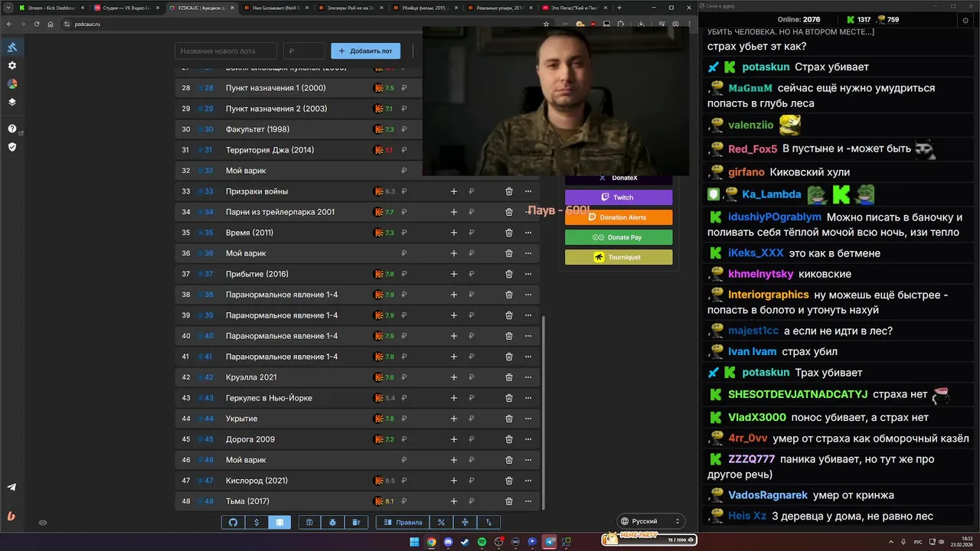Viewport: 980px width, 551px height.
Task: Reload the page in browser
Action: pos(37,24)
